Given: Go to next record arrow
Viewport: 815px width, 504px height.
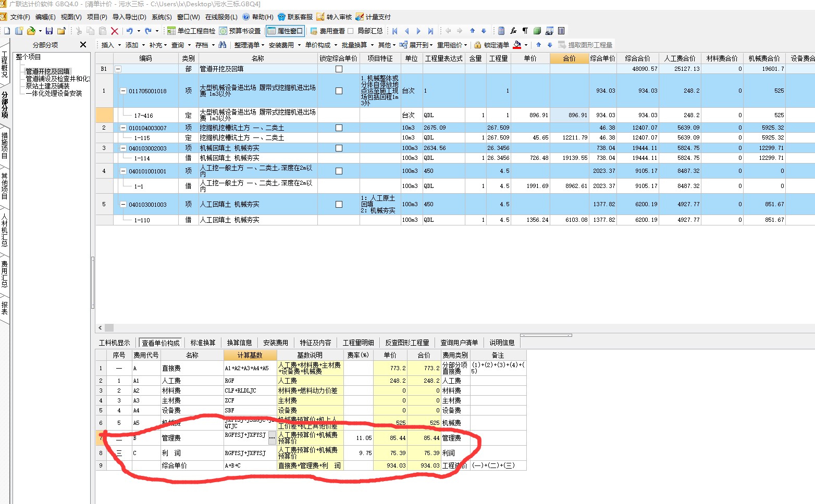Looking at the screenshot, I should [x=418, y=31].
